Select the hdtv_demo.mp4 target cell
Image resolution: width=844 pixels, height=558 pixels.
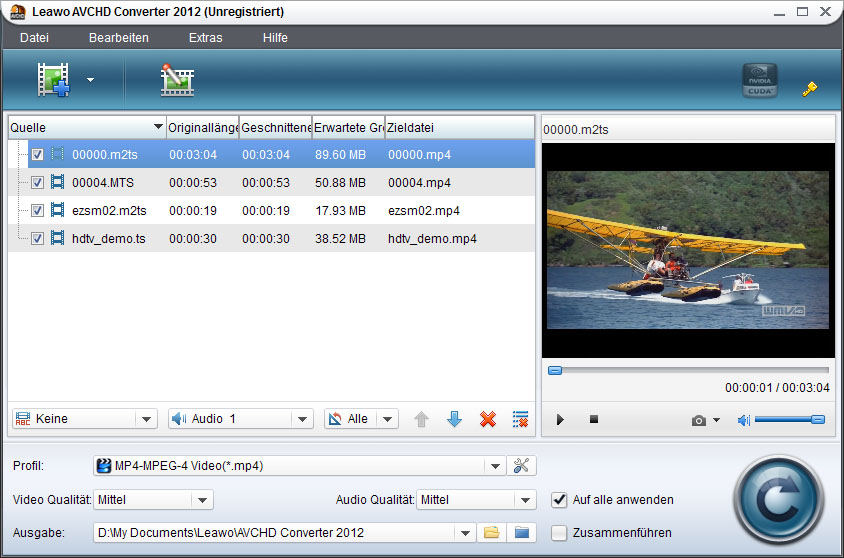tap(432, 239)
